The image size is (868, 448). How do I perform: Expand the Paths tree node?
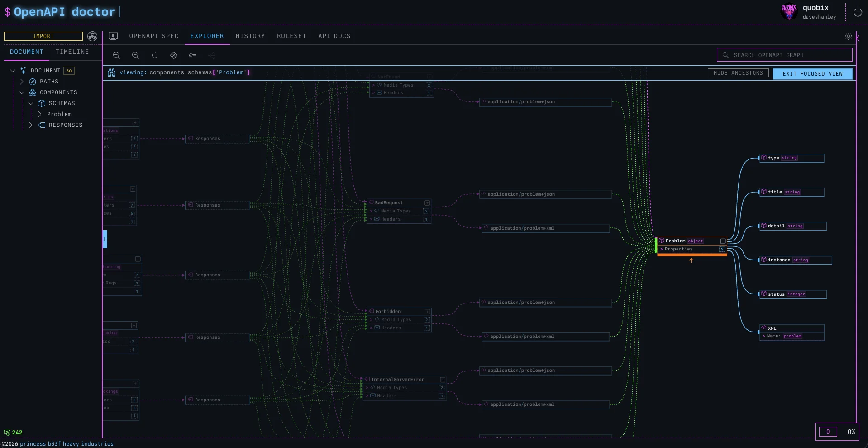point(22,82)
